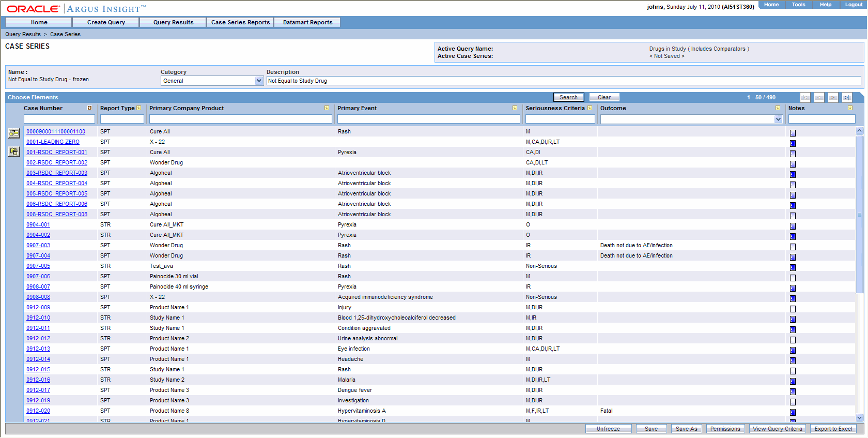Click the Search button

tap(568, 97)
